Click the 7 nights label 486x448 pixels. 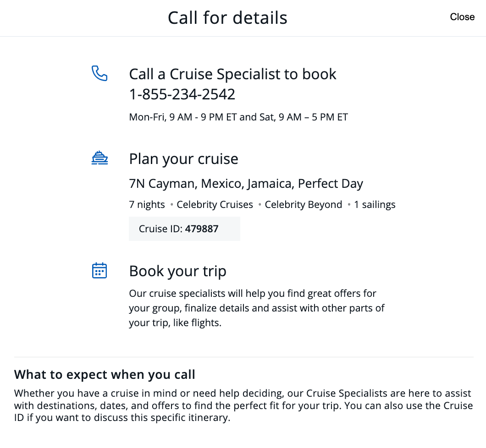click(x=147, y=204)
